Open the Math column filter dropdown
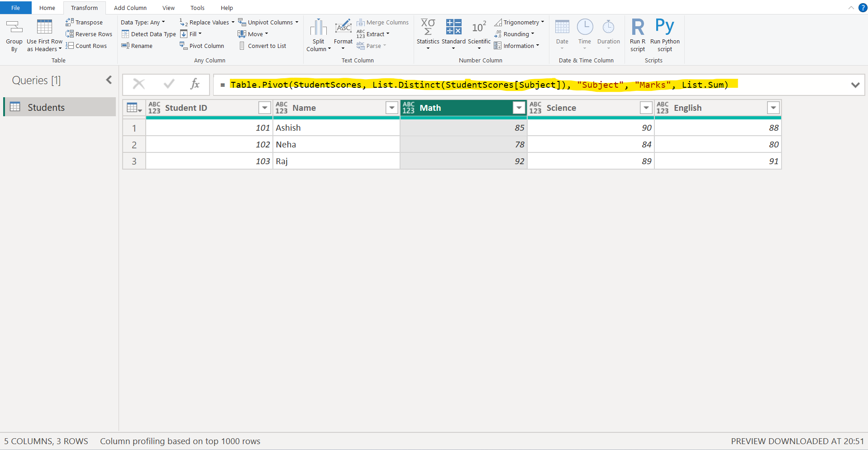The image size is (868, 450). tap(519, 108)
